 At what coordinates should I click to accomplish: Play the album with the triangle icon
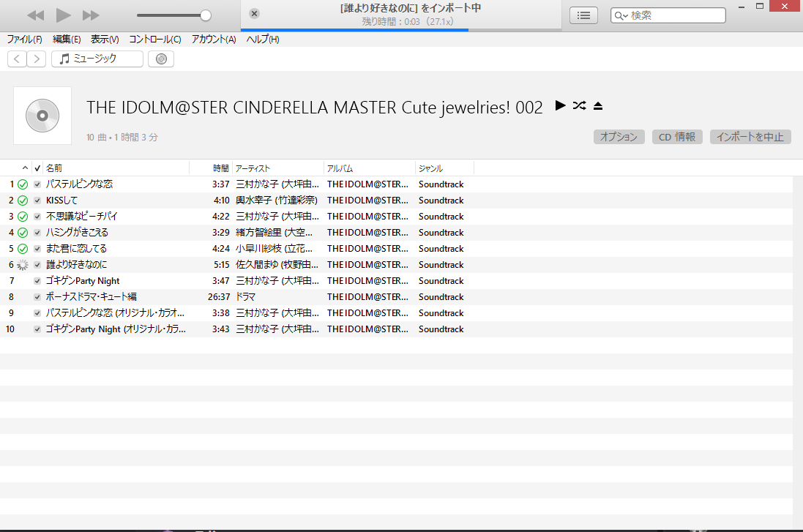[560, 105]
